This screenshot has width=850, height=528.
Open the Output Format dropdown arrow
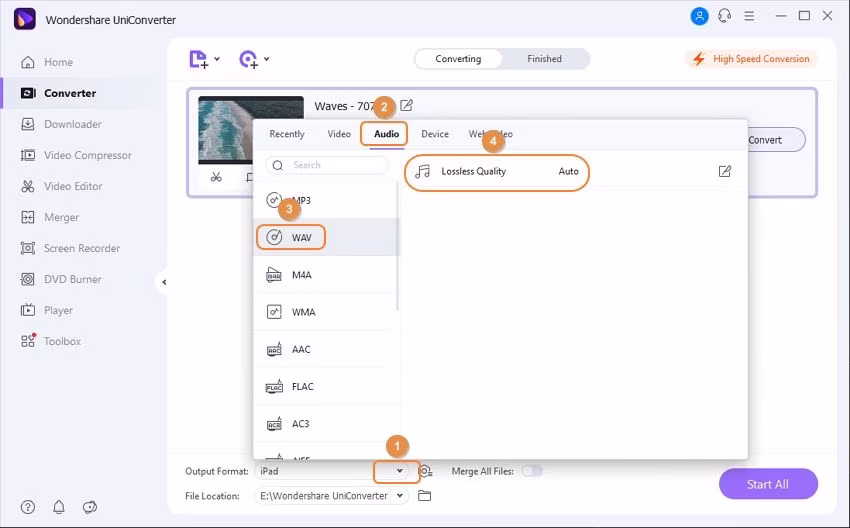(400, 471)
